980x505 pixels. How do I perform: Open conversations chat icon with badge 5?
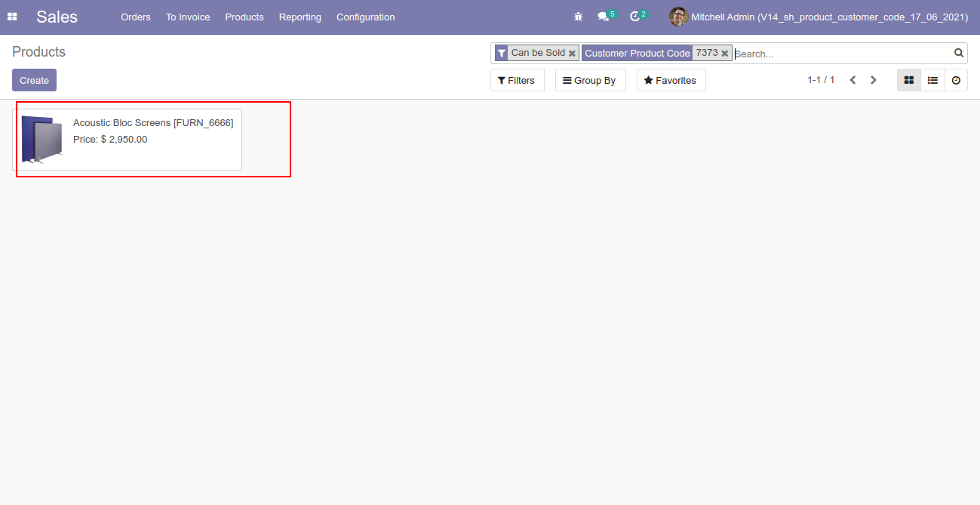point(607,16)
